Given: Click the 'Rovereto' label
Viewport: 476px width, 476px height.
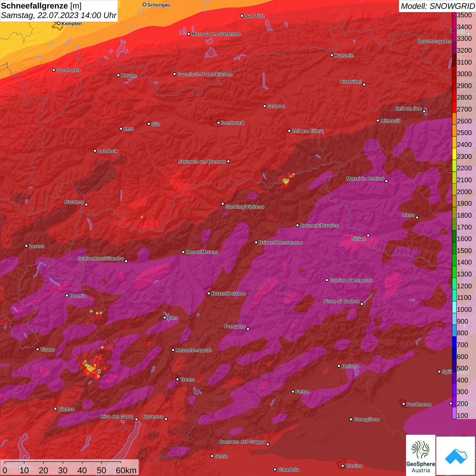Looking at the screenshot, I should (x=153, y=417).
